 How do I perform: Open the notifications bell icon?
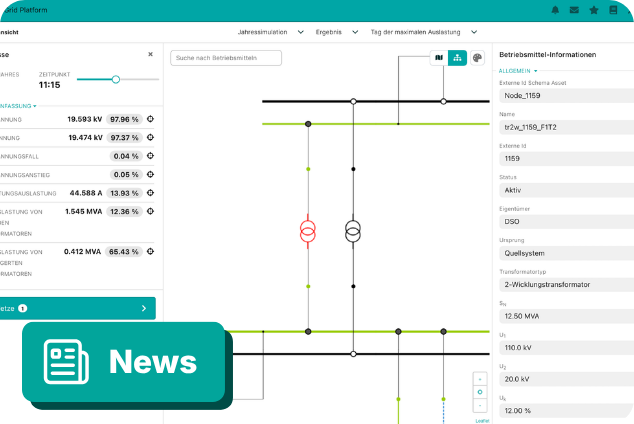click(555, 10)
